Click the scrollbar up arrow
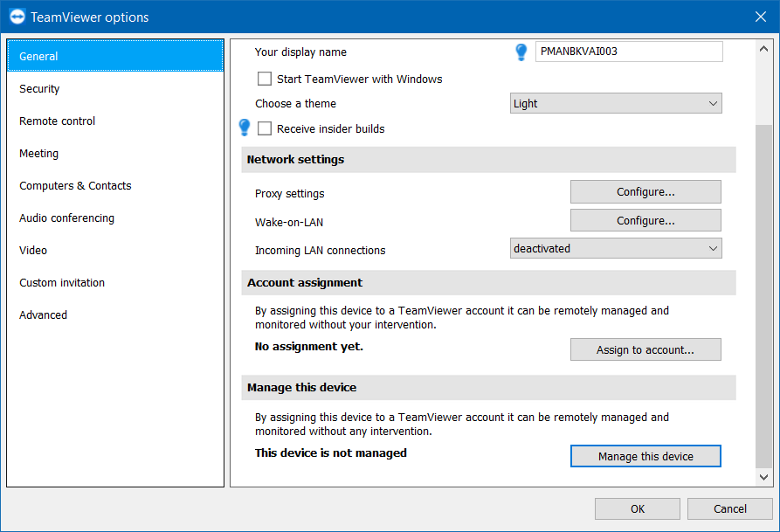 click(763, 49)
